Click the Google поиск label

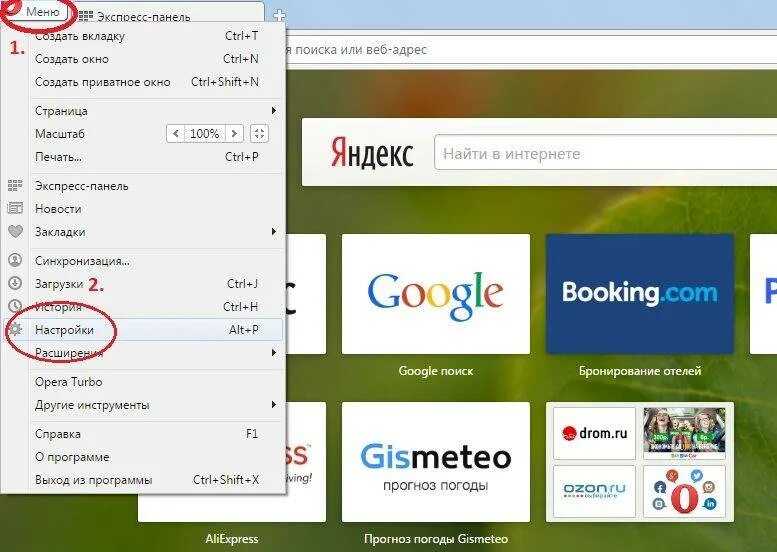click(436, 371)
